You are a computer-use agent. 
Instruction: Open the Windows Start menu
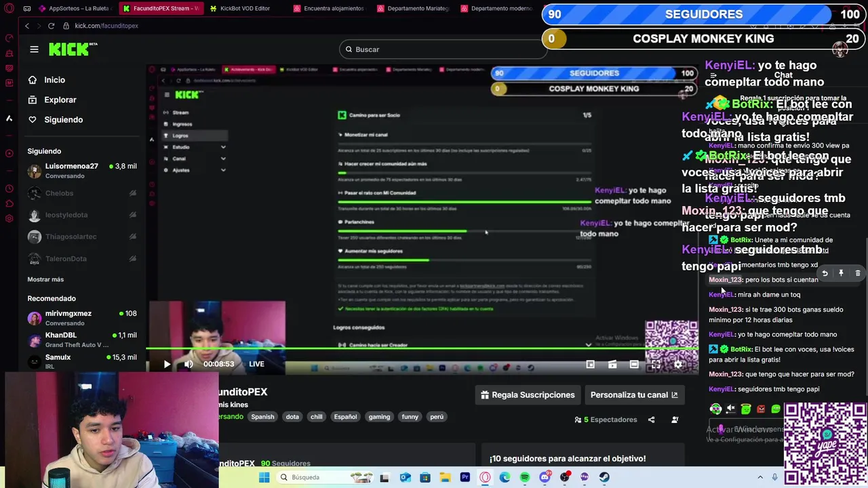(x=264, y=477)
